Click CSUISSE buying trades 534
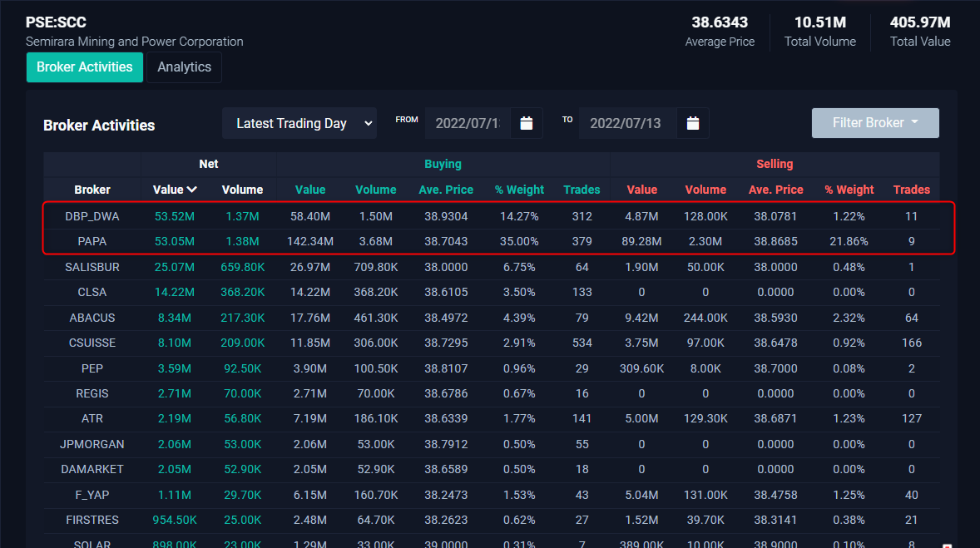 click(582, 343)
